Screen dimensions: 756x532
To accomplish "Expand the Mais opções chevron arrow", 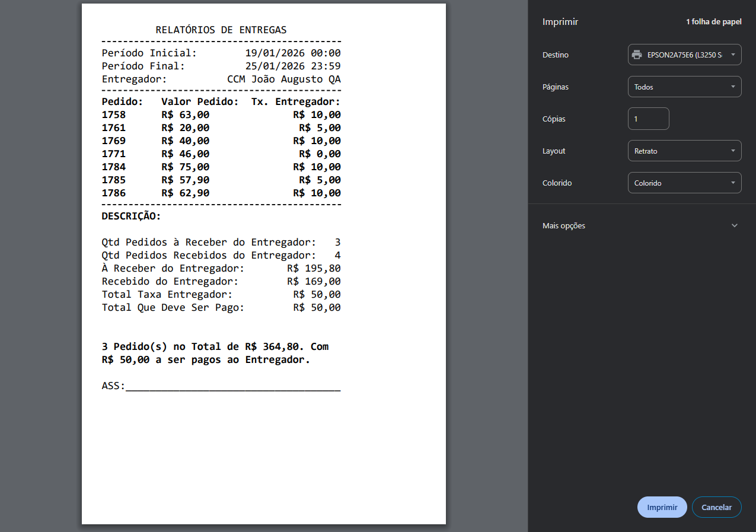I will (735, 225).
